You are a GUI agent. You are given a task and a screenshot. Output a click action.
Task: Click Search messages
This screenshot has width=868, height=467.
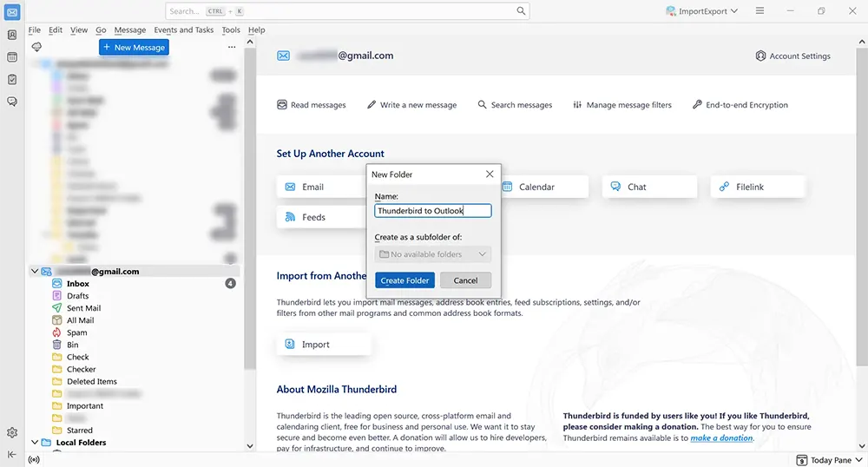(x=515, y=104)
